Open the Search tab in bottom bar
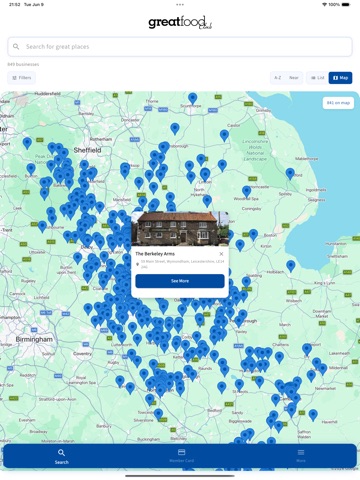 [62, 456]
